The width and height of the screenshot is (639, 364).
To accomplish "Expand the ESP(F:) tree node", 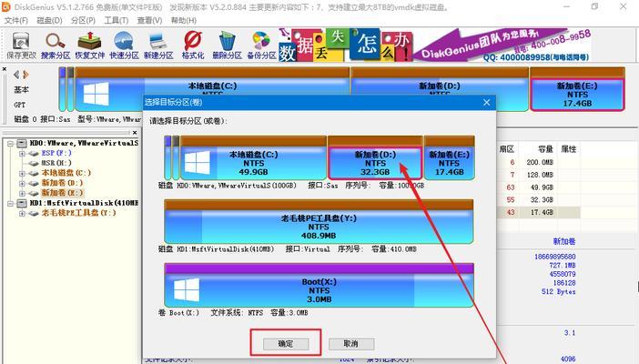I will click(22, 153).
